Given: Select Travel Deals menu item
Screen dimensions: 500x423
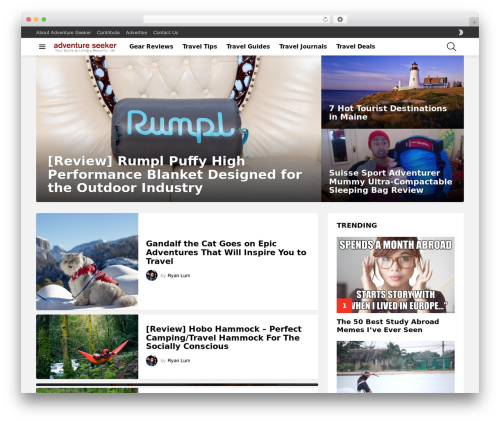Looking at the screenshot, I should [356, 46].
